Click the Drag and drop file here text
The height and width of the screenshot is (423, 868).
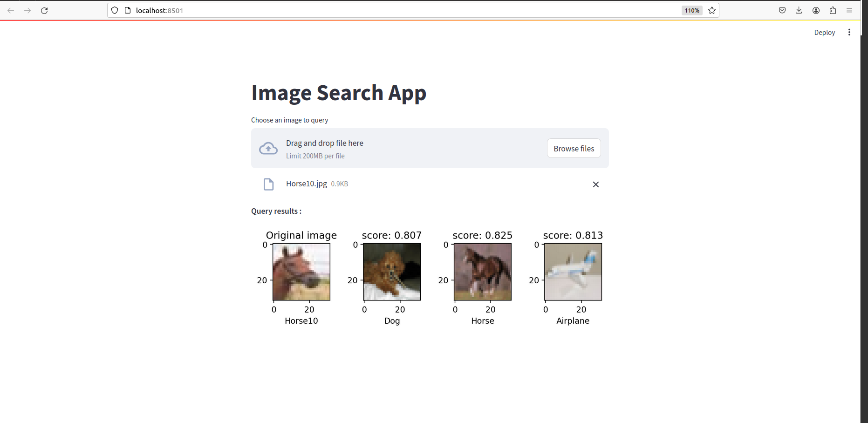pos(325,143)
